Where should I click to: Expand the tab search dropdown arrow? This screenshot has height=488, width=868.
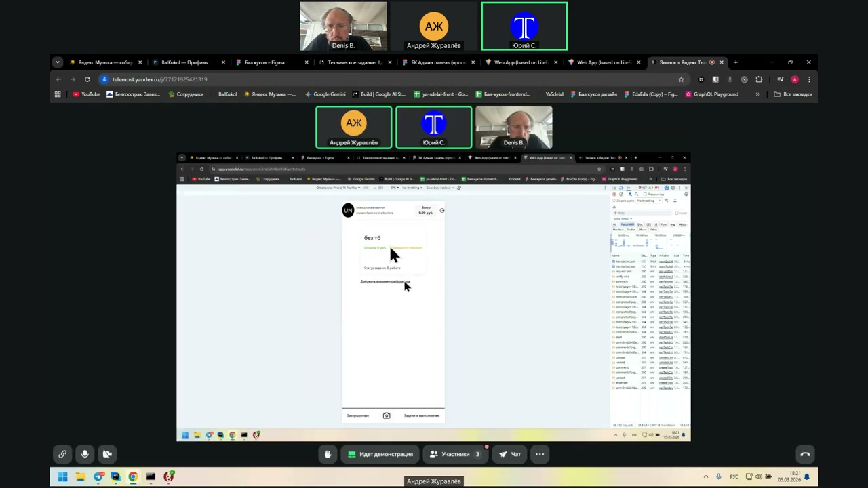pos(58,62)
